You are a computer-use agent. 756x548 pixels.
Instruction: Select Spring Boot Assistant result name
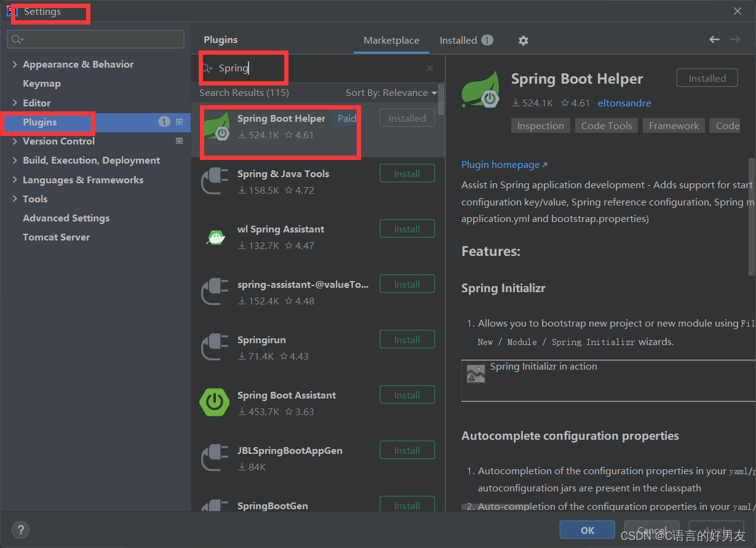287,395
